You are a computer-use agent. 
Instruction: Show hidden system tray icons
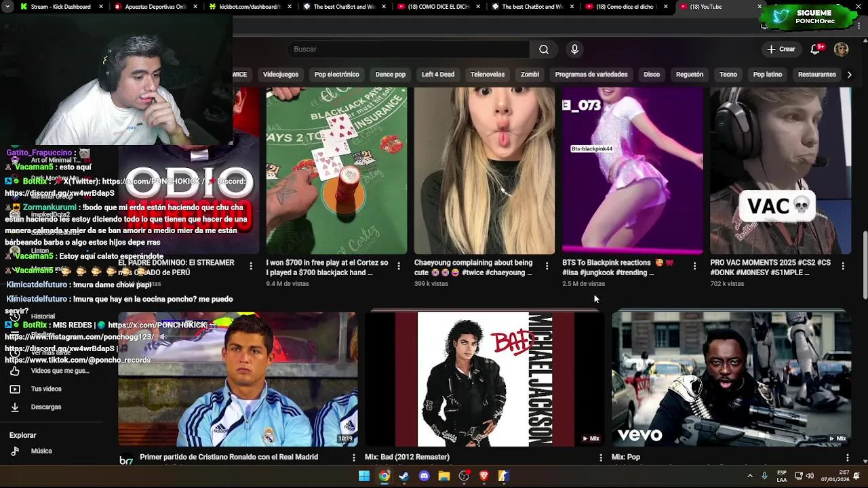tap(749, 476)
